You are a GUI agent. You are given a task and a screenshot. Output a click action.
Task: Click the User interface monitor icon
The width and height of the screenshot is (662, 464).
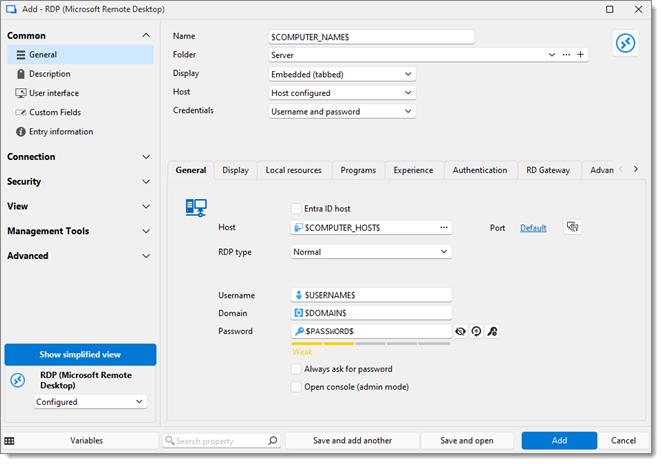pyautogui.click(x=21, y=93)
